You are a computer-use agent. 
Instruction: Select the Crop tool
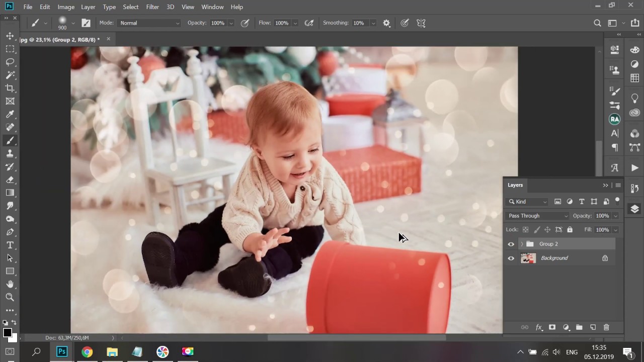pos(10,88)
